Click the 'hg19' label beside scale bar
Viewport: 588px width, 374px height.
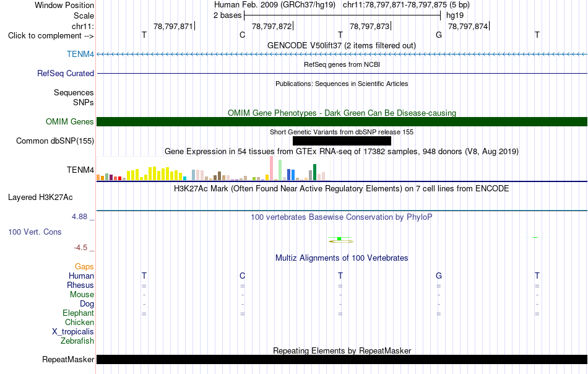(455, 15)
